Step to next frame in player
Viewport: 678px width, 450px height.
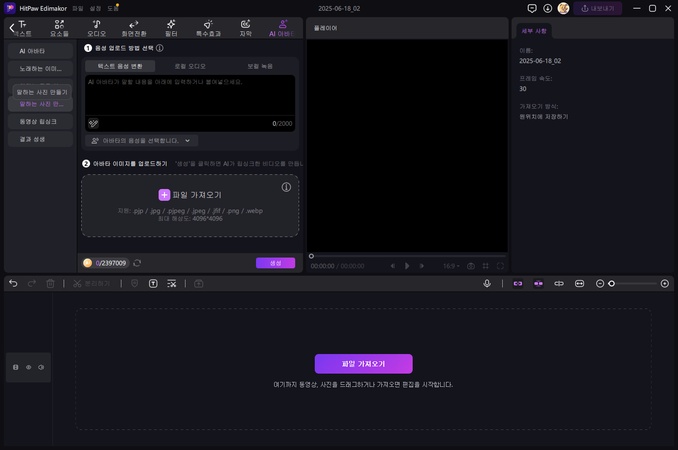click(422, 266)
